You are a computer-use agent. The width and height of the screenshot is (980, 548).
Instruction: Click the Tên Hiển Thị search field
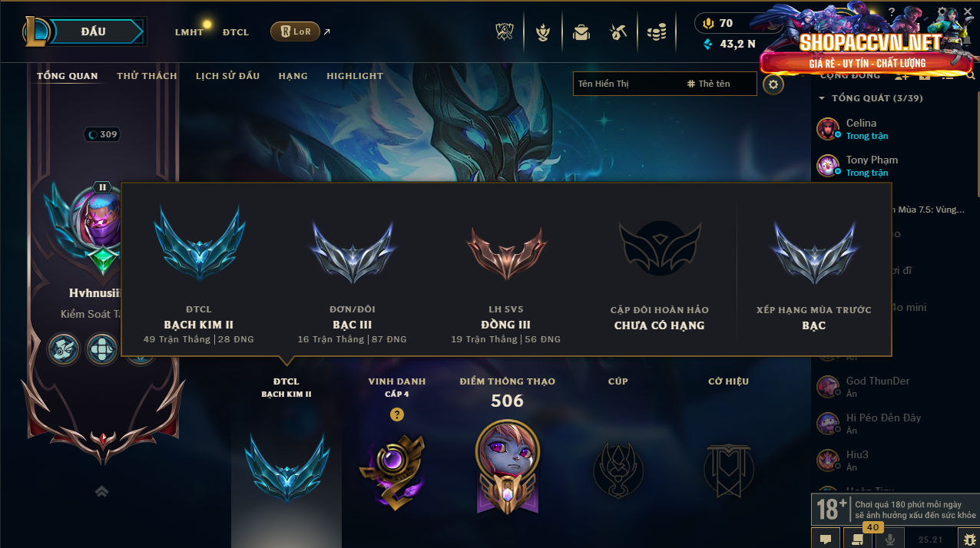click(x=627, y=84)
